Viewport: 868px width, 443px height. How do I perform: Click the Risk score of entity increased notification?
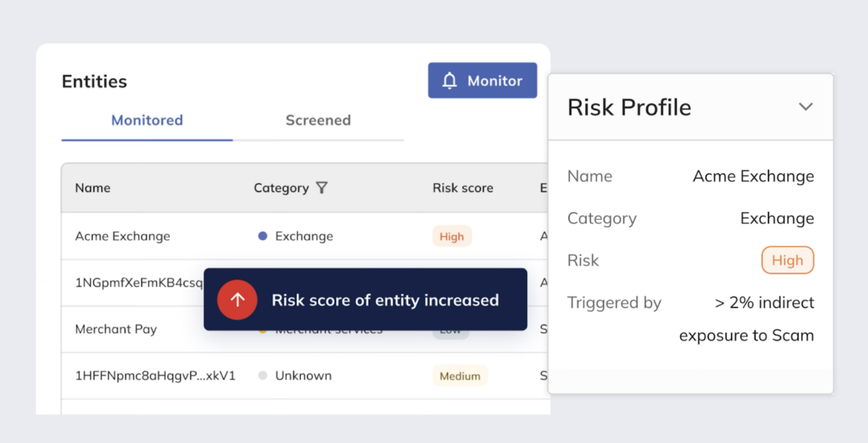pos(385,300)
